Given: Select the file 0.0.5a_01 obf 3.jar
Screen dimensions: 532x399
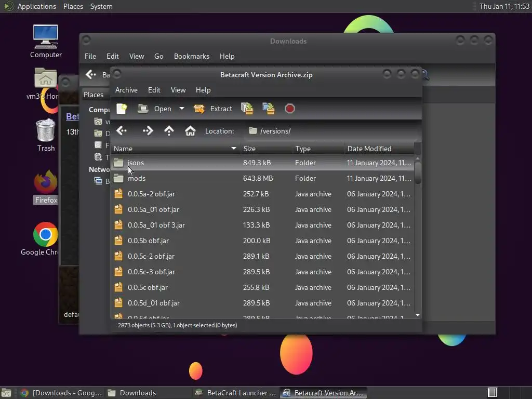Looking at the screenshot, I should click(262, 225).
